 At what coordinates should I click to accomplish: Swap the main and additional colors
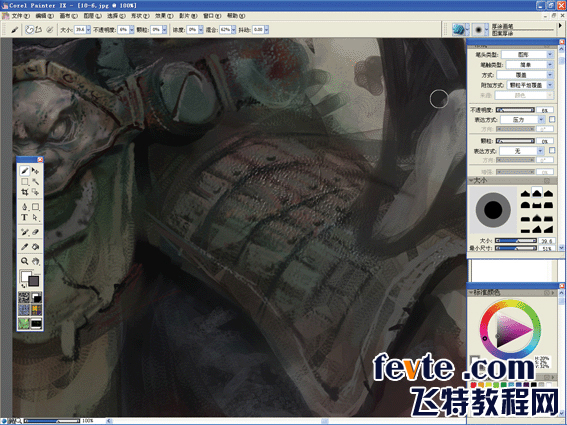[24, 286]
